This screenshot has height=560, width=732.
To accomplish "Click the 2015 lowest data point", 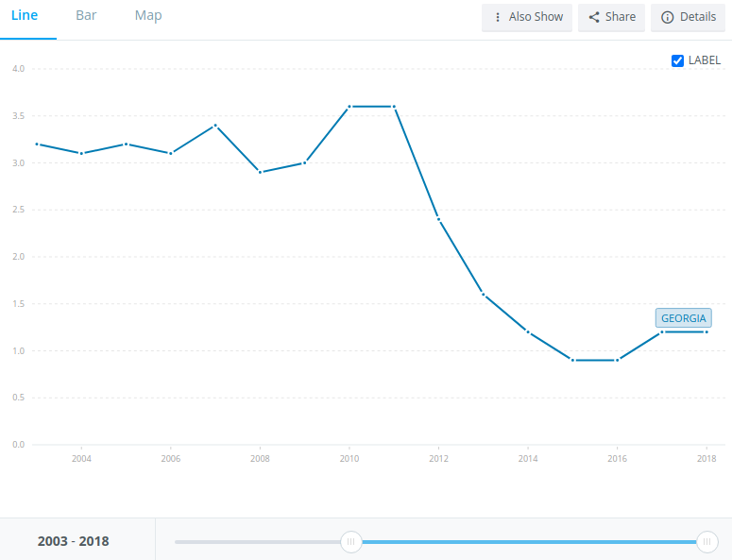I will (572, 360).
